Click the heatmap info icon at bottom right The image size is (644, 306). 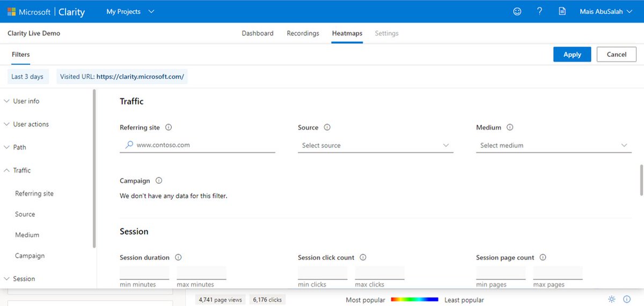pyautogui.click(x=627, y=299)
